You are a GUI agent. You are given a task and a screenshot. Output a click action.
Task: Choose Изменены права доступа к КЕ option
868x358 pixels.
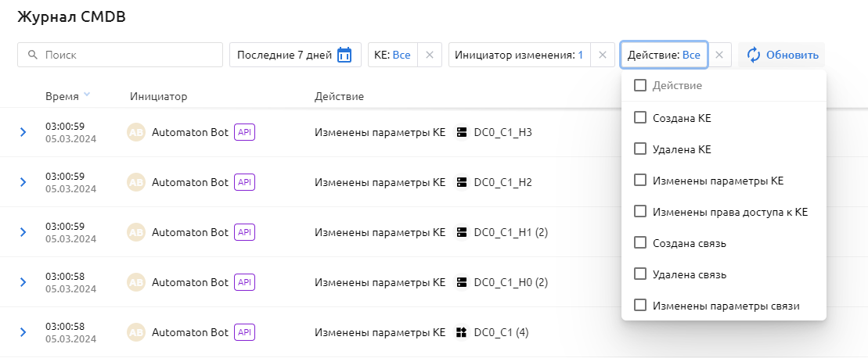(x=640, y=212)
